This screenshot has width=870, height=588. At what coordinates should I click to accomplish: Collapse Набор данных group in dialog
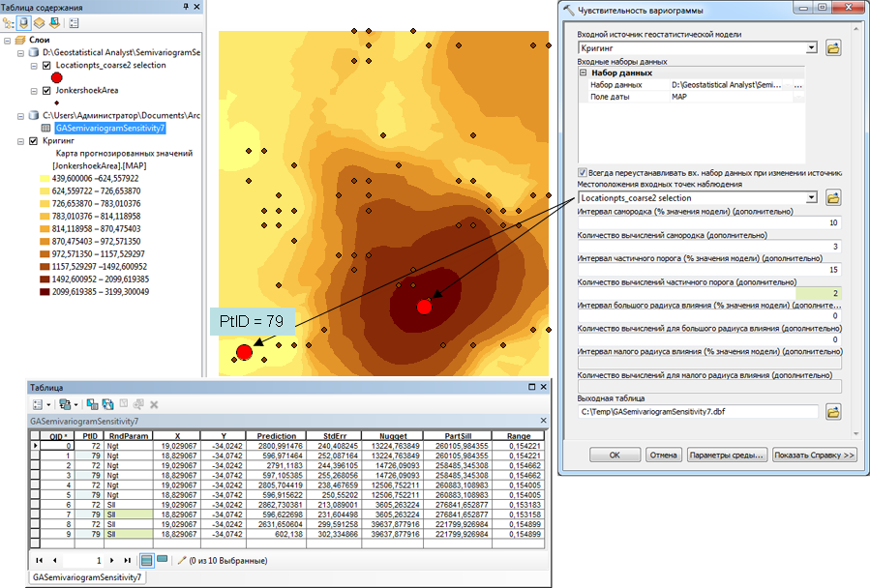click(x=584, y=73)
